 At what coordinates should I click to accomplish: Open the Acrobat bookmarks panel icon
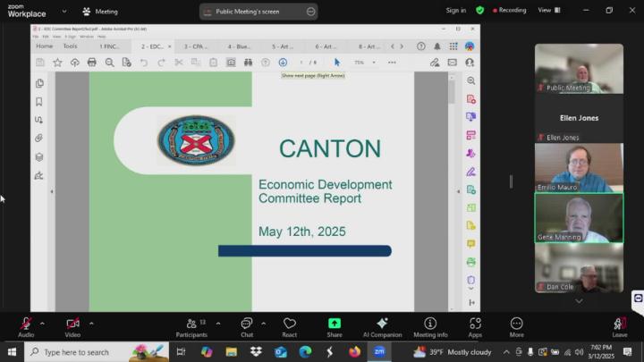tap(39, 102)
